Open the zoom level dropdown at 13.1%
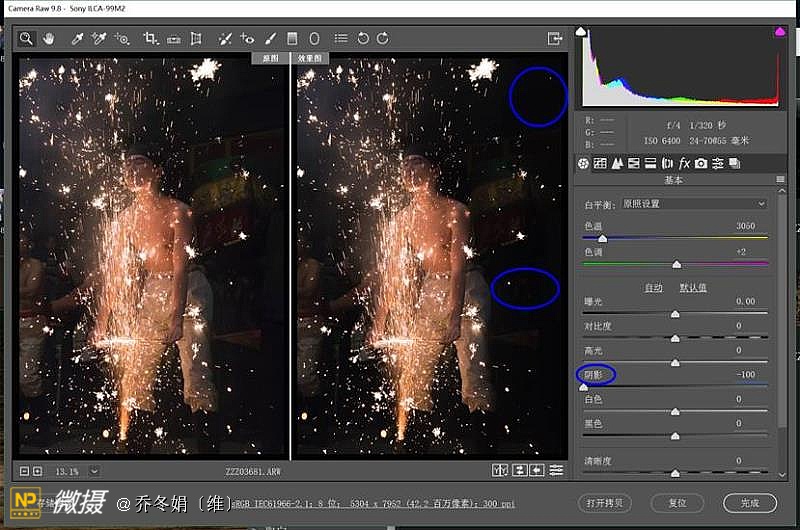The image size is (800, 530). tap(94, 471)
